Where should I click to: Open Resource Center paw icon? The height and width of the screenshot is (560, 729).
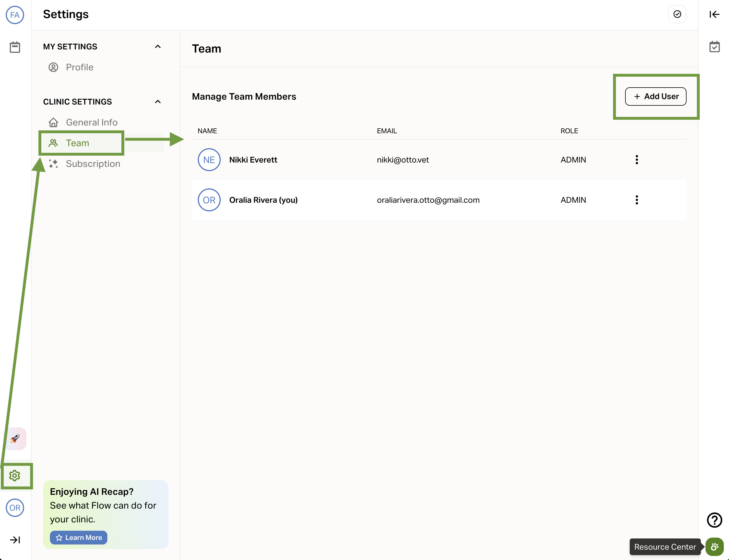tap(714, 547)
